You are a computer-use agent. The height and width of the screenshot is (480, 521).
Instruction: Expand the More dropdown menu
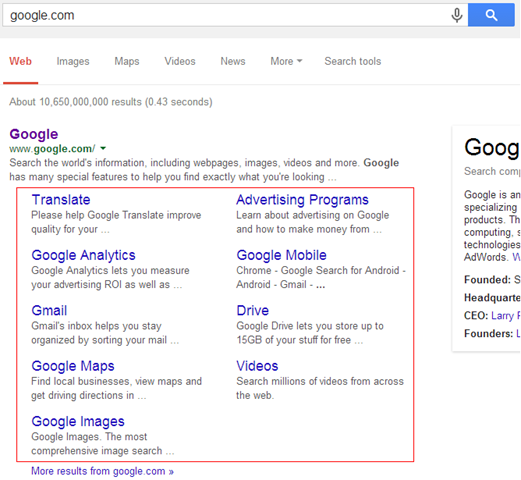pos(286,61)
